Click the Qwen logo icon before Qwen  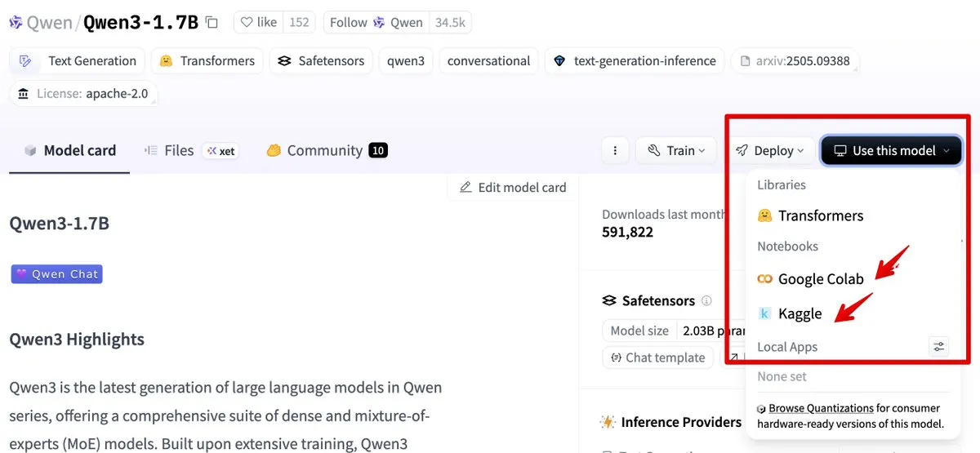[16, 23]
